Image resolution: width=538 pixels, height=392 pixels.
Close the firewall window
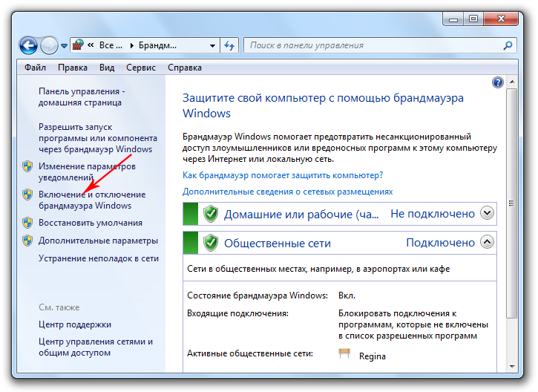pos(501,19)
